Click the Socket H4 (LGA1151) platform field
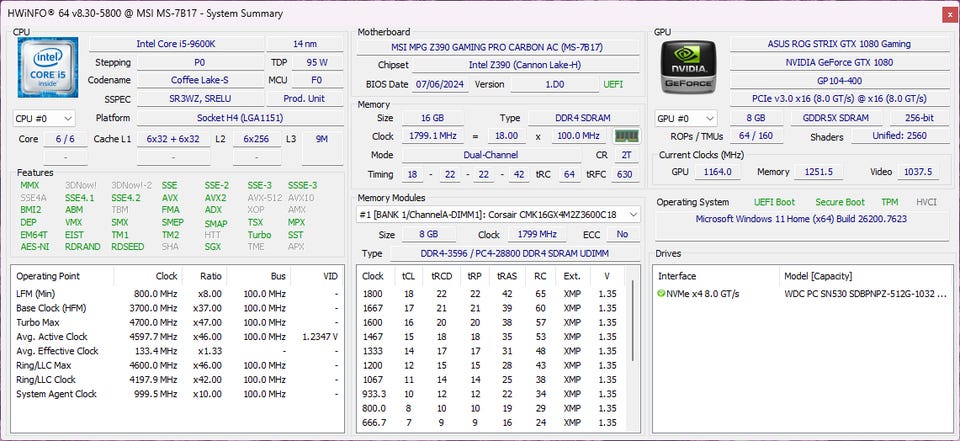This screenshot has height=441, width=960. (x=240, y=118)
